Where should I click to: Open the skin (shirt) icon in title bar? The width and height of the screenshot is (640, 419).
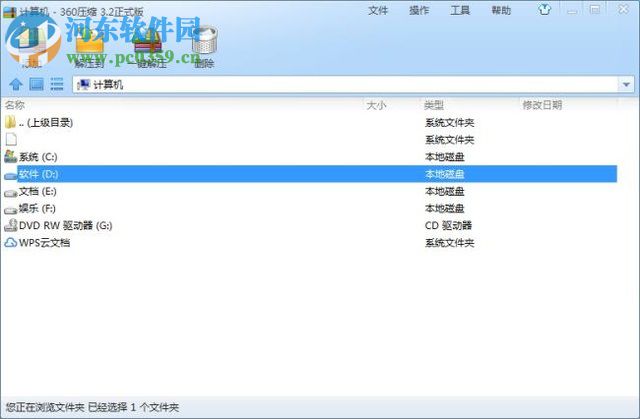544,9
